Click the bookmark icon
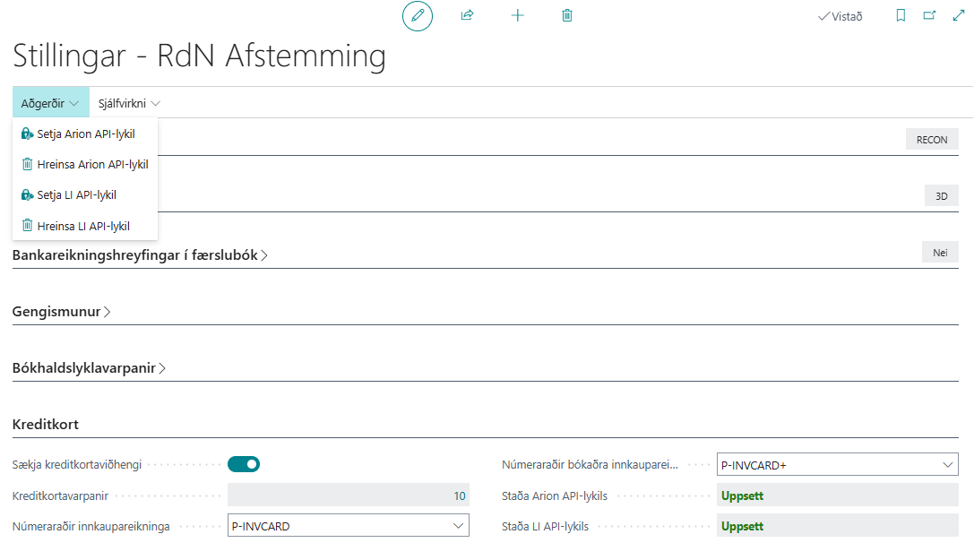974x560 pixels. click(901, 15)
